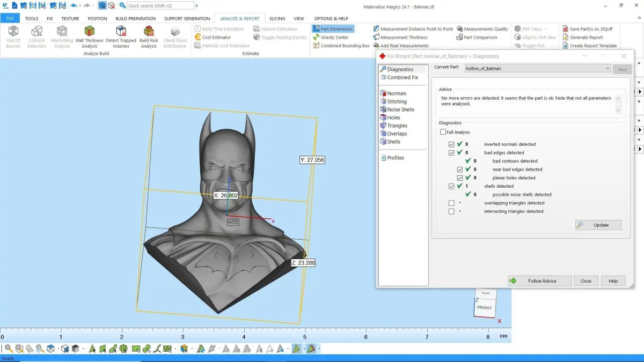
Task: Open quick access toolbar customize arrow
Action: pos(196,5)
